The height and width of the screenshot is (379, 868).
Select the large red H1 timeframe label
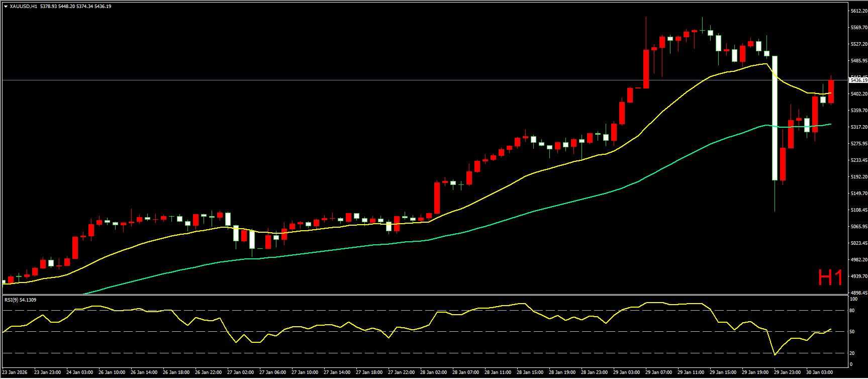830,277
